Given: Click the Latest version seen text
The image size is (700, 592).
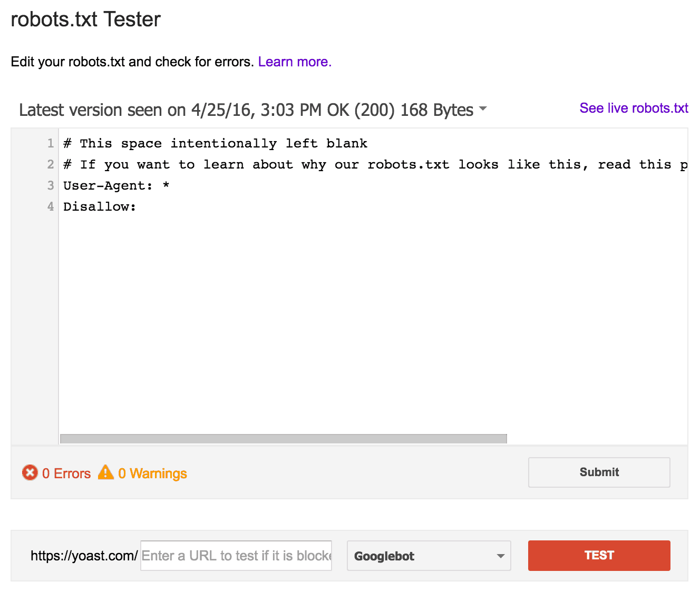Looking at the screenshot, I should pyautogui.click(x=246, y=110).
